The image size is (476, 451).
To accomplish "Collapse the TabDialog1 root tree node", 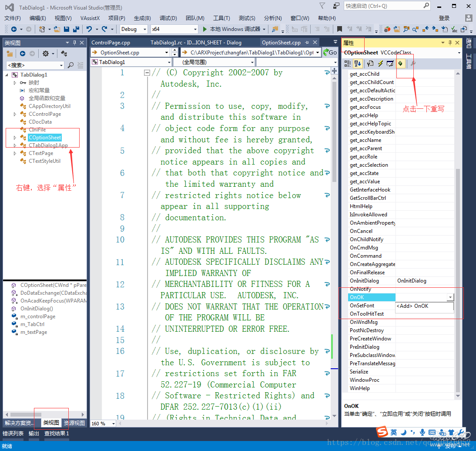I will tap(7, 75).
